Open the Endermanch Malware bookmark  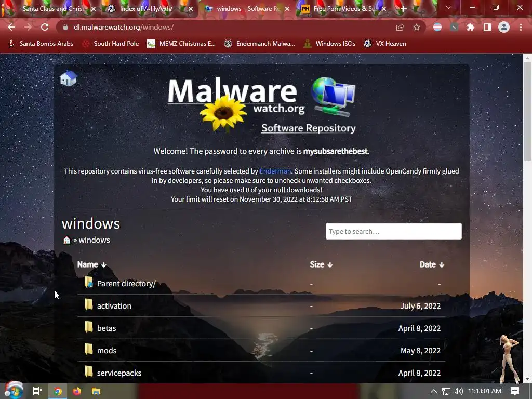(260, 44)
